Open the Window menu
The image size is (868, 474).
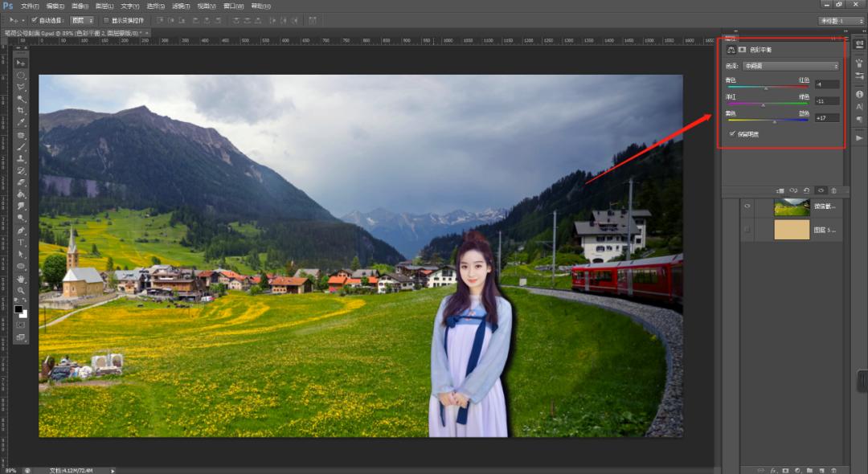point(234,6)
